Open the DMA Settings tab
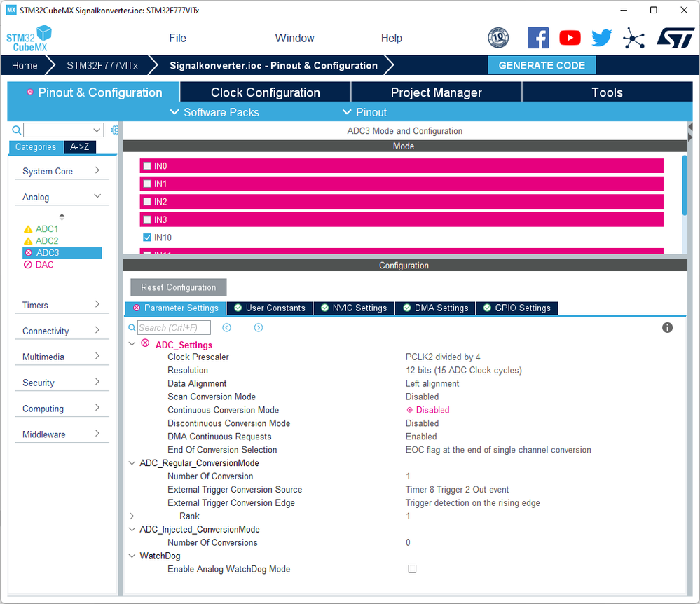 pyautogui.click(x=436, y=308)
